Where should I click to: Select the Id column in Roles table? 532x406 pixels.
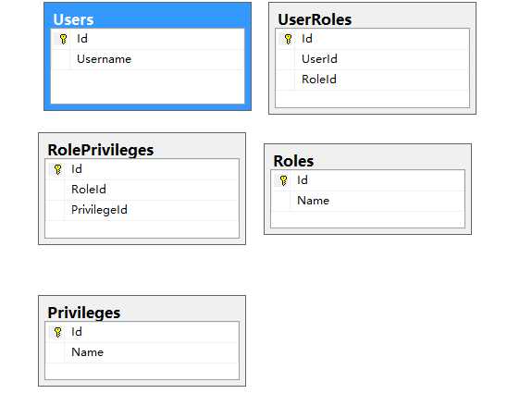pos(367,180)
